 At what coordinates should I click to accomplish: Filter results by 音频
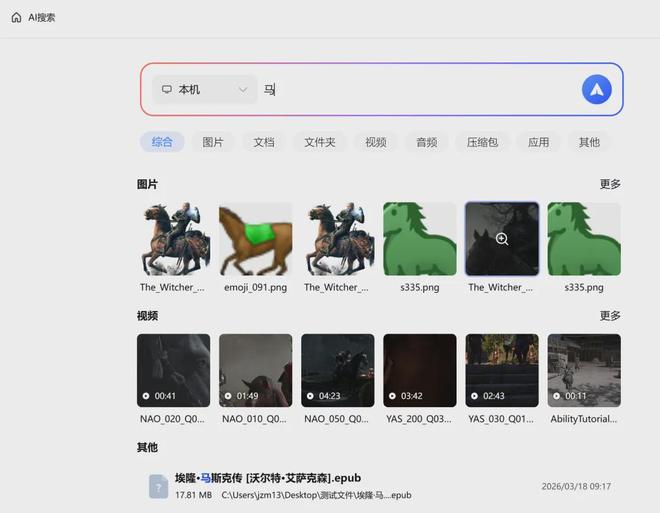(427, 142)
